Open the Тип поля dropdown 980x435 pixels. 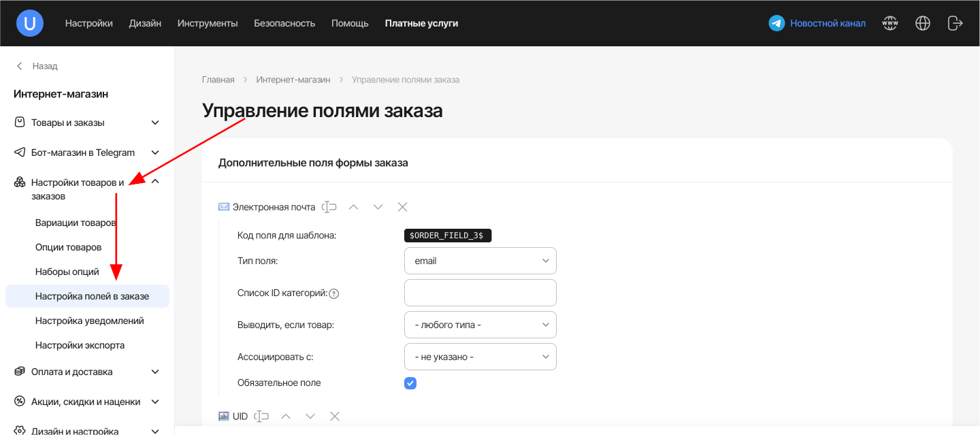[480, 261]
